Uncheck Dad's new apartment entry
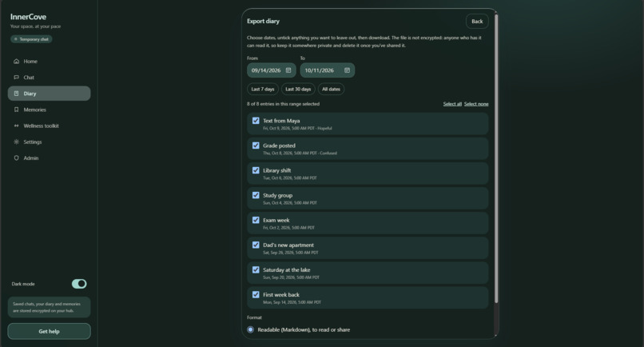The height and width of the screenshot is (347, 644). [256, 245]
